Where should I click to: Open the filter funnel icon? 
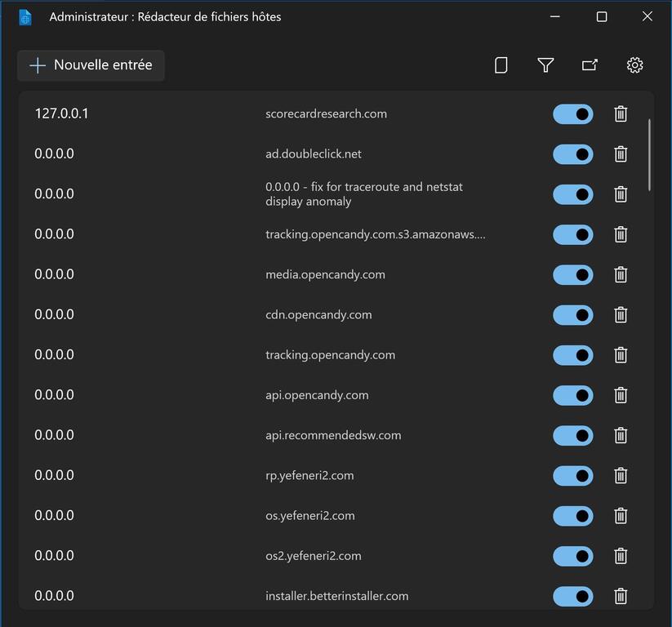tap(545, 65)
